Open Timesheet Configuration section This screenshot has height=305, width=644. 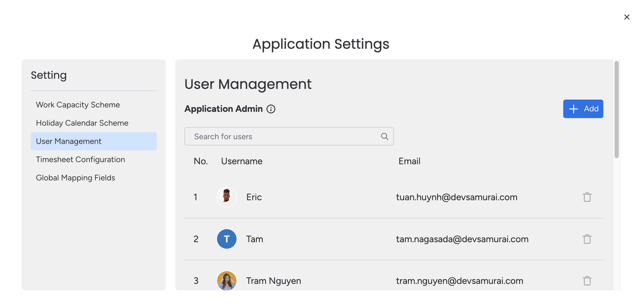point(80,159)
